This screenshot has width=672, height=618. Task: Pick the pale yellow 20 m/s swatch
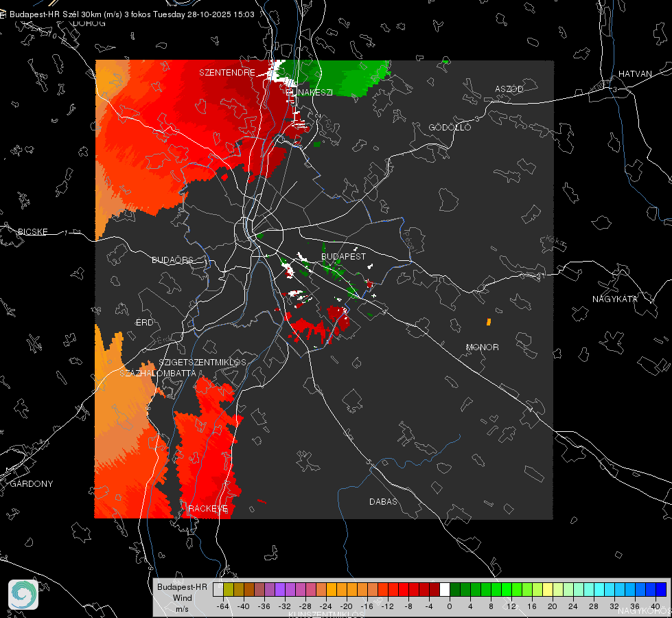click(x=548, y=589)
